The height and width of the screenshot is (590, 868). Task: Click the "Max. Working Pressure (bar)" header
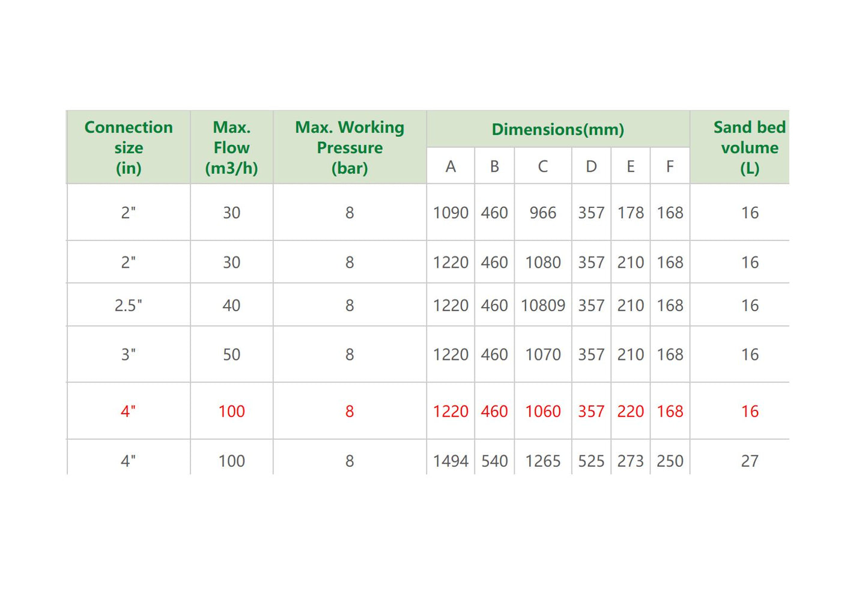pyautogui.click(x=350, y=147)
